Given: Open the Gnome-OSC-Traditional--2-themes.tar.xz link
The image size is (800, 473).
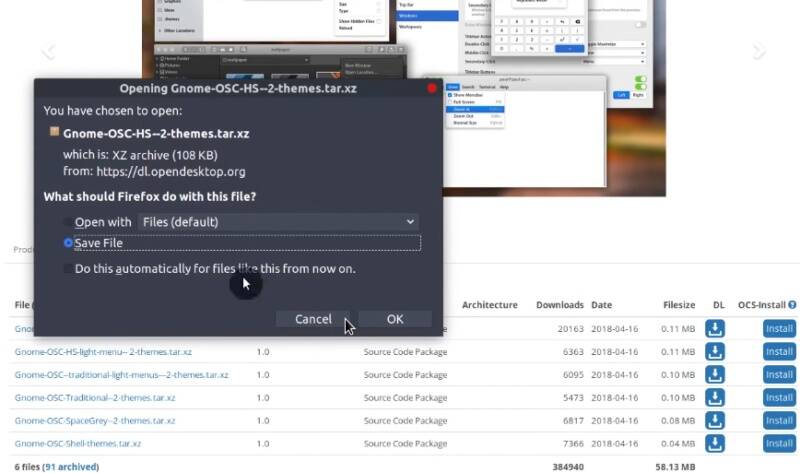Looking at the screenshot, I should pos(95,397).
